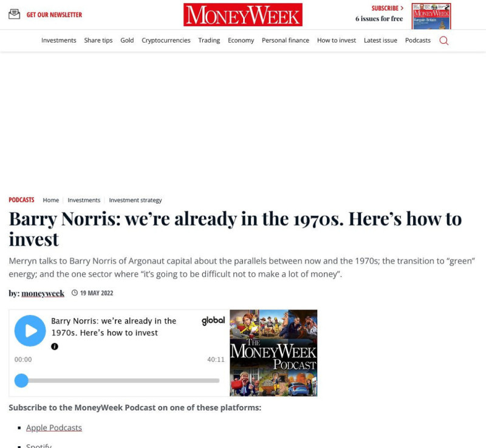486x448 pixels.
Task: Go to Personal finance section
Action: point(286,40)
